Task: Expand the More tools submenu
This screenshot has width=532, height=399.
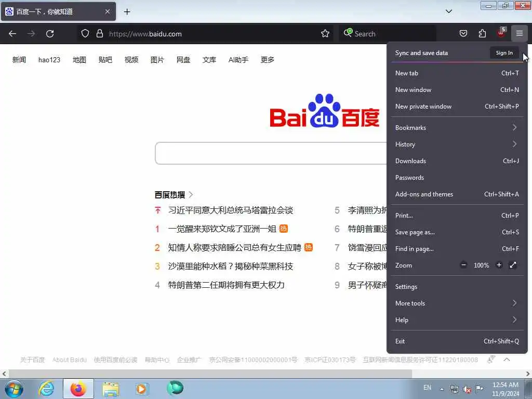Action: [x=457, y=303]
